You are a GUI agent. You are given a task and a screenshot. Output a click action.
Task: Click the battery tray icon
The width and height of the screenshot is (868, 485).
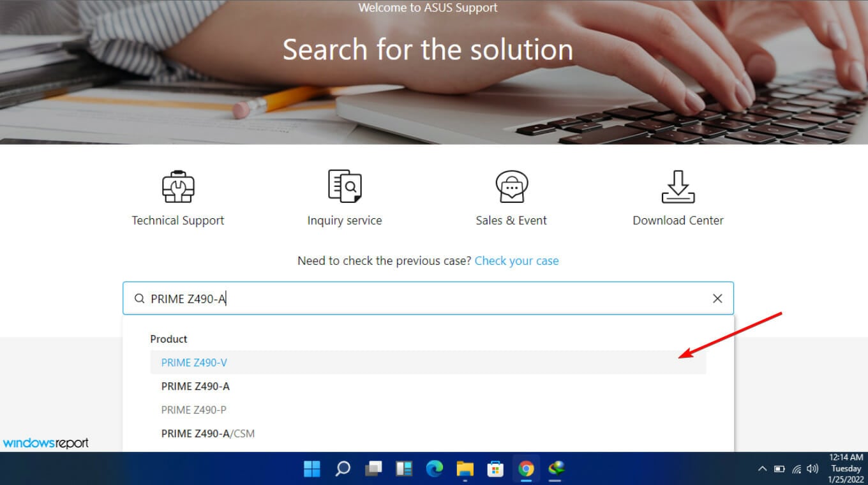coord(779,469)
